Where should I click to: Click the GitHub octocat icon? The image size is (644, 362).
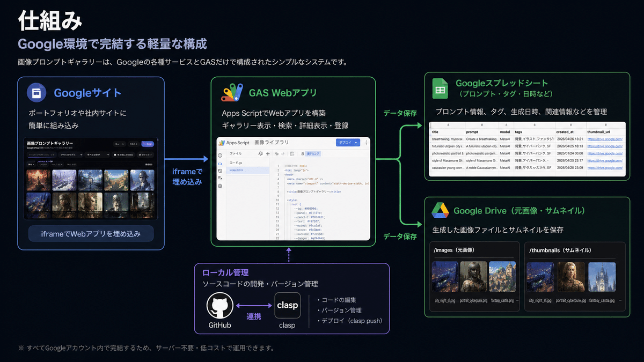219,306
